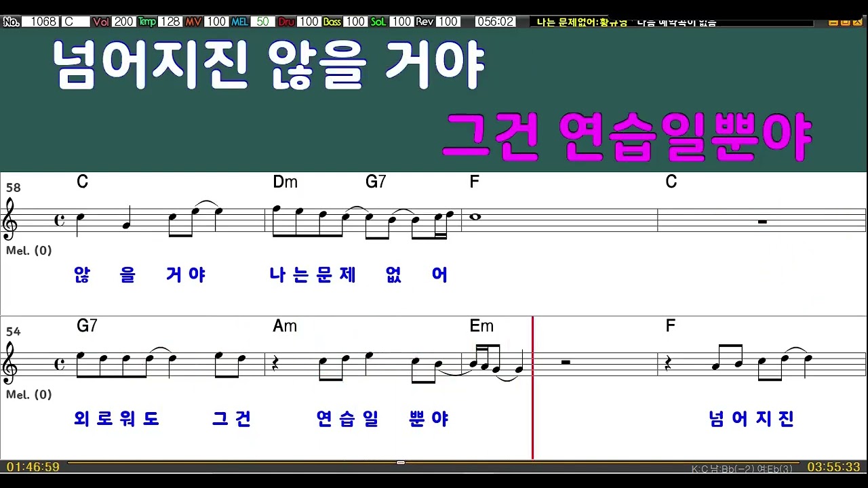
Task: Click the playback position slider handle
Action: (x=401, y=462)
